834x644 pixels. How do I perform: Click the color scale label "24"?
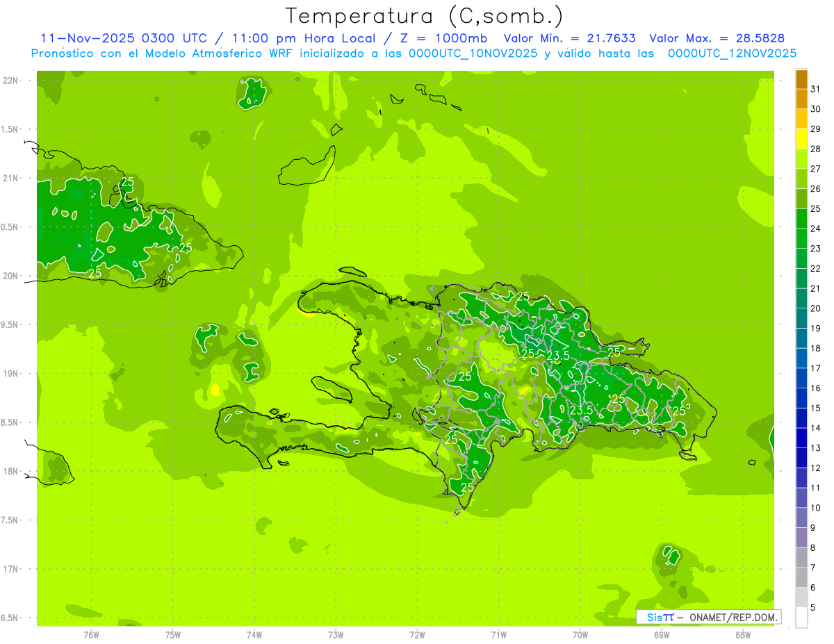[x=815, y=229]
